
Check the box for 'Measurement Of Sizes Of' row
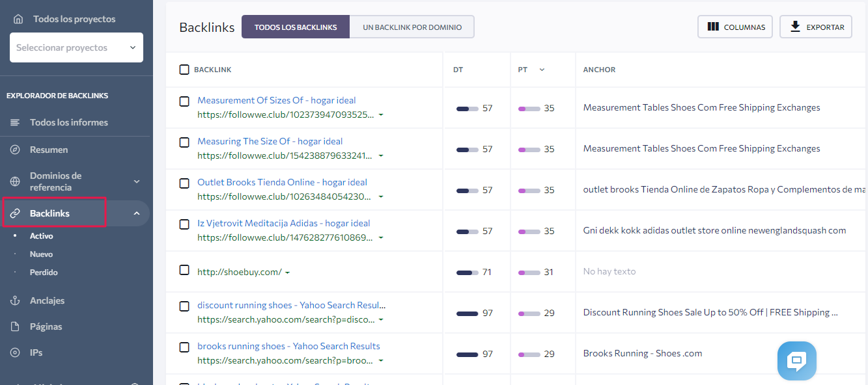point(184,101)
